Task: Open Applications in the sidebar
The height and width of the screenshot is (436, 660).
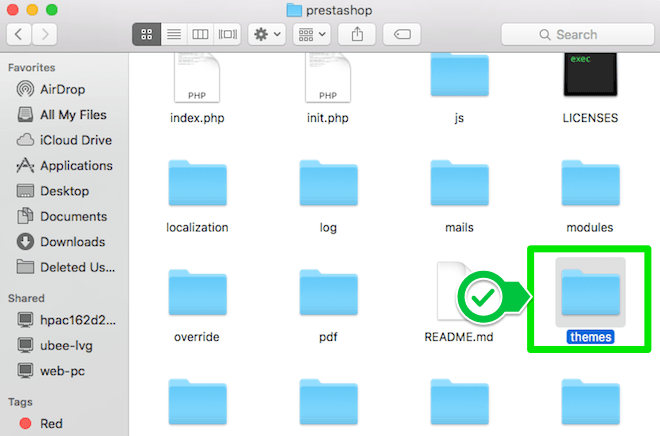Action: [x=64, y=166]
